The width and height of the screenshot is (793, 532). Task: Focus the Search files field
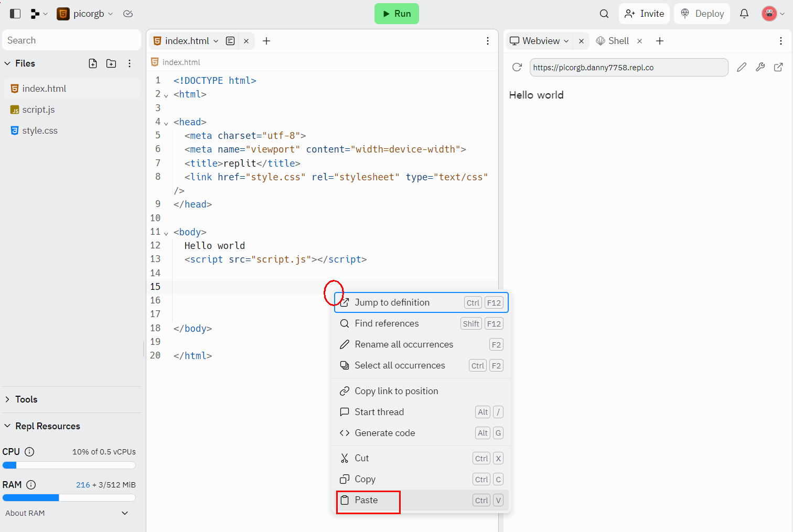click(x=71, y=40)
